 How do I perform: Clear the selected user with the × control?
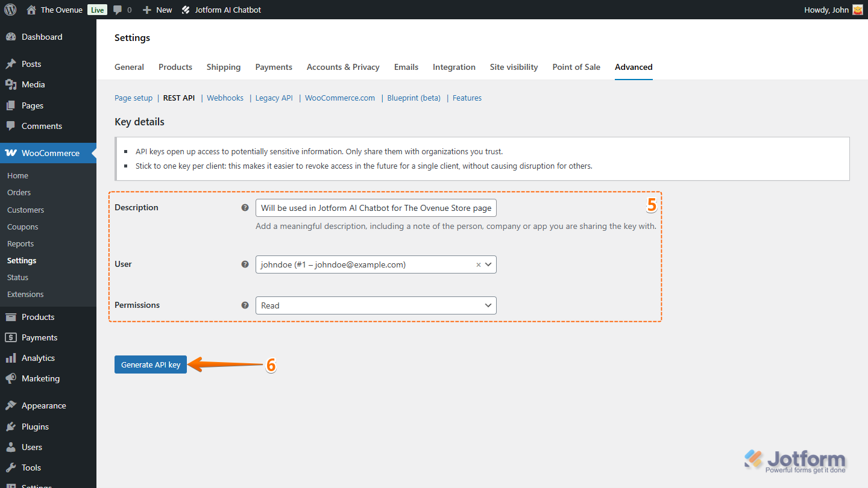478,264
